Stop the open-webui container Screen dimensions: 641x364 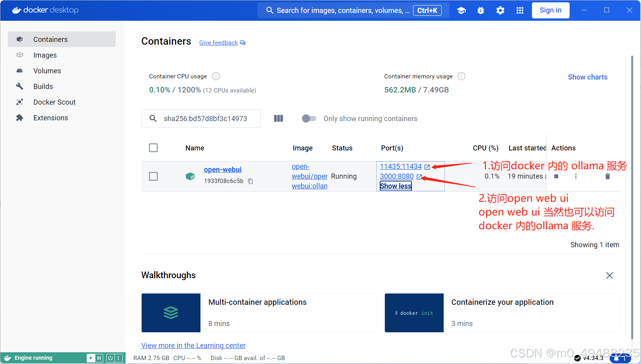point(556,176)
